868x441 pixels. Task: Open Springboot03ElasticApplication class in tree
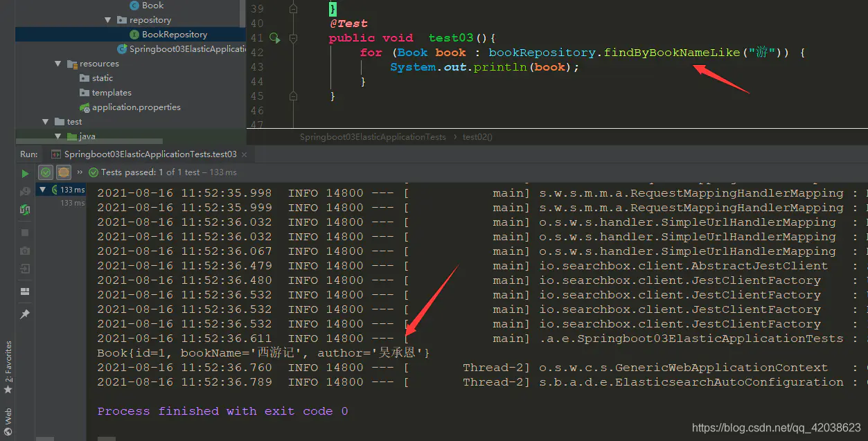pos(181,49)
